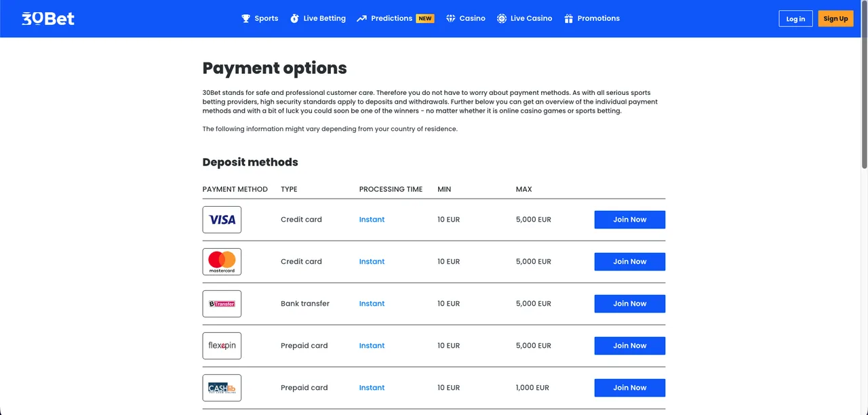The width and height of the screenshot is (868, 415).
Task: Click the Casino diamond icon
Action: (450, 18)
